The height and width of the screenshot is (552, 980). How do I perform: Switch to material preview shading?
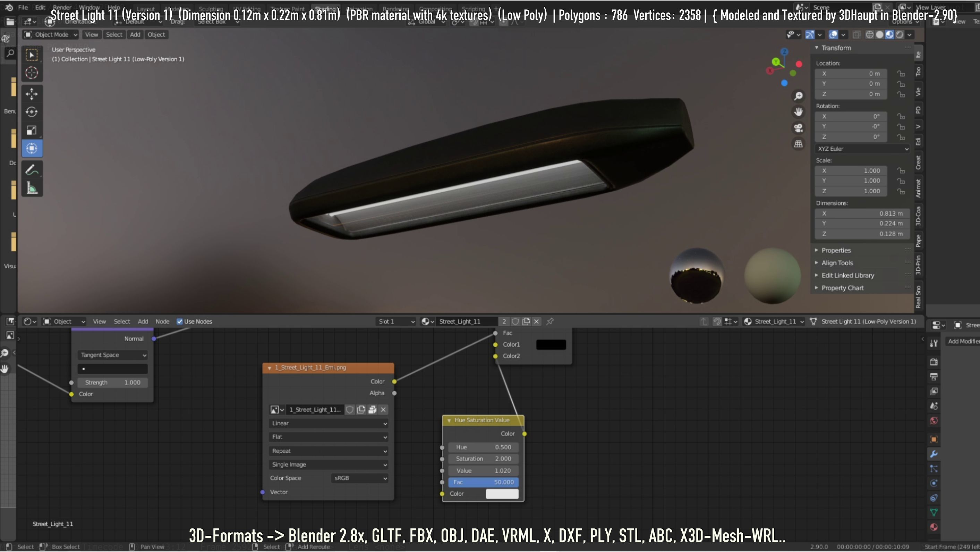pyautogui.click(x=889, y=35)
